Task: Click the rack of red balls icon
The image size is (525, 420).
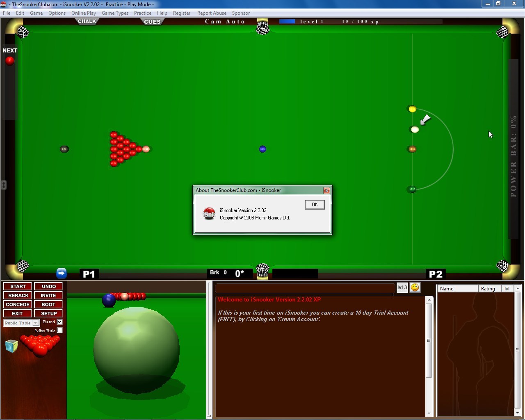Action: [40, 345]
